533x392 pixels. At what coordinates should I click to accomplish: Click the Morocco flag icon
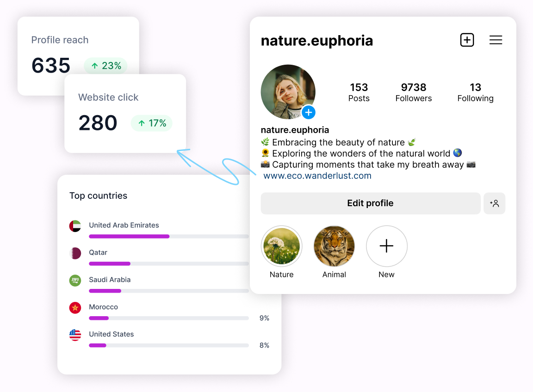pyautogui.click(x=75, y=308)
